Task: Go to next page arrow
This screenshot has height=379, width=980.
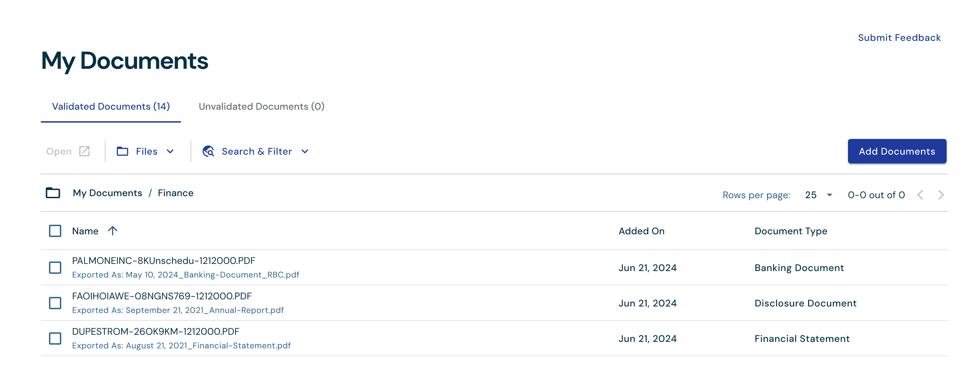Action: [x=941, y=195]
